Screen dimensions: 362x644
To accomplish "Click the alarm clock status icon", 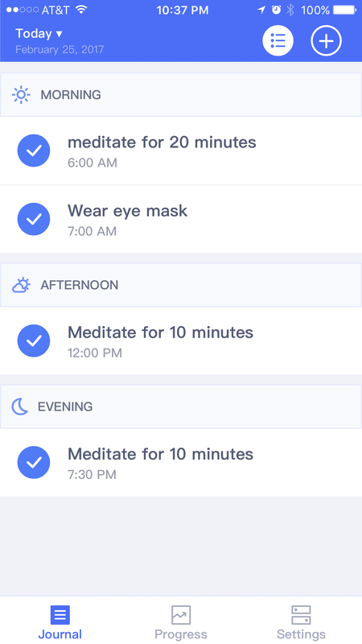I will click(x=276, y=10).
